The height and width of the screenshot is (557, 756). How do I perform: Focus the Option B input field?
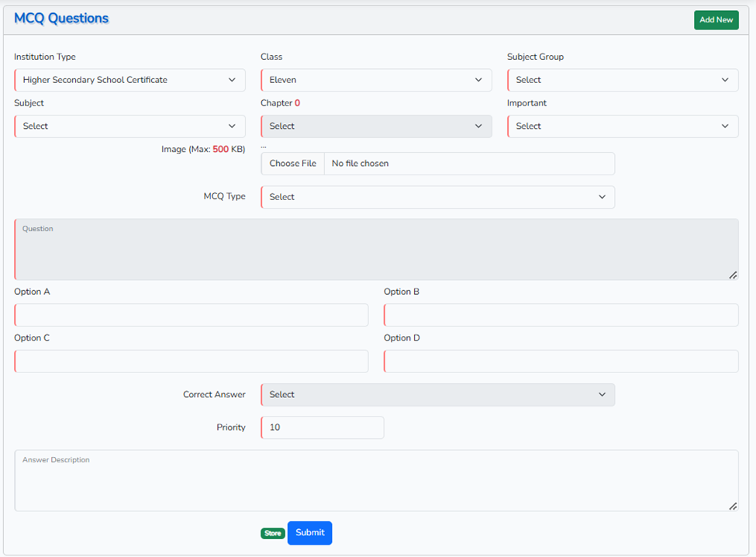point(561,315)
